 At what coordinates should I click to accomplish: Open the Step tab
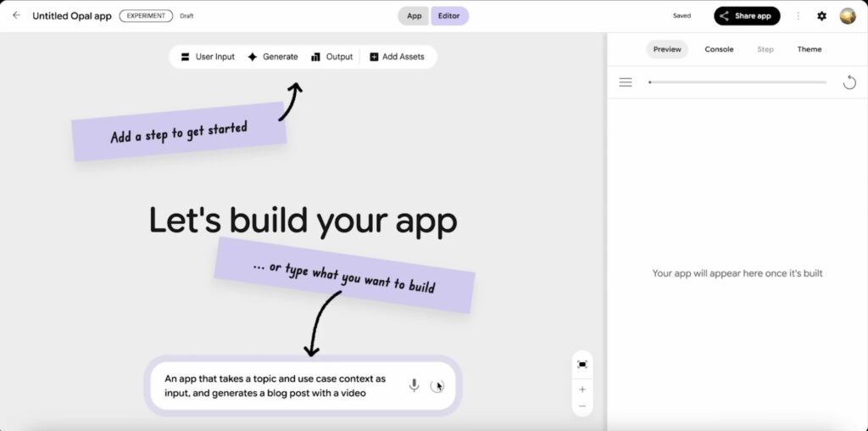(x=765, y=49)
